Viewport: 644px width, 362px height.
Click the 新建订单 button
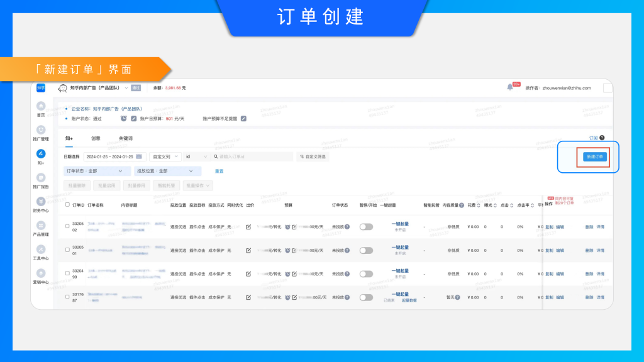pos(595,156)
